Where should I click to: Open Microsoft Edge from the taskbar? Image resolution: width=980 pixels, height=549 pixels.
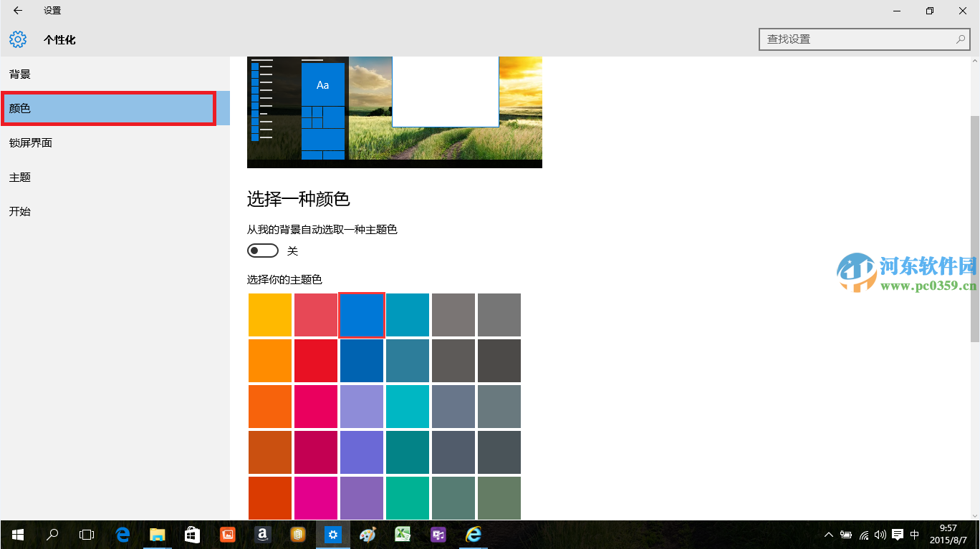point(123,534)
